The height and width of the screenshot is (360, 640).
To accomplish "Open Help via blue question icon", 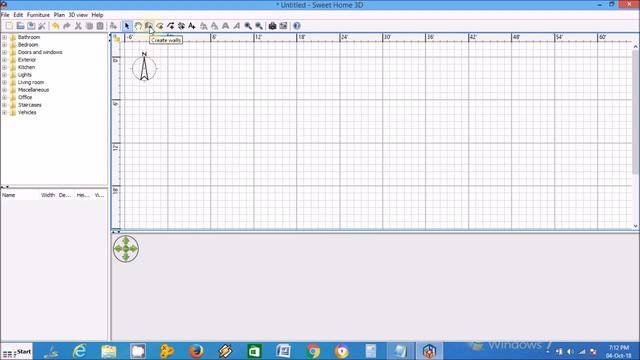I will tap(297, 26).
